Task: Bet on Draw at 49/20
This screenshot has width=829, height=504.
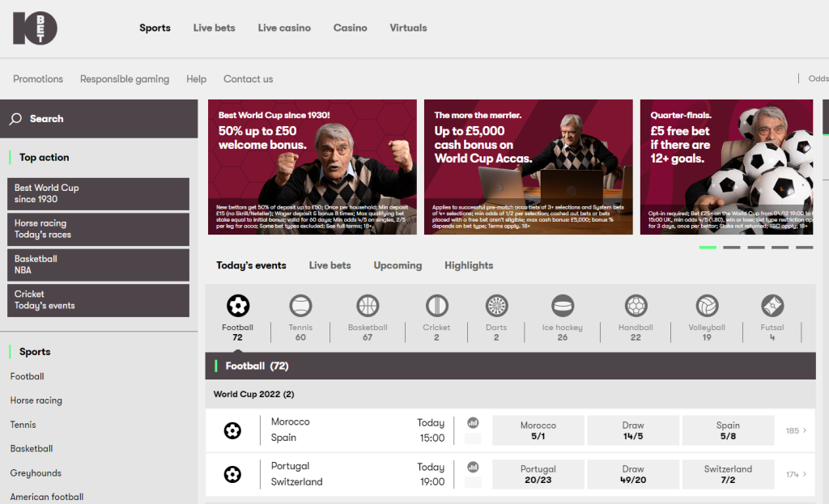Action: pos(633,474)
